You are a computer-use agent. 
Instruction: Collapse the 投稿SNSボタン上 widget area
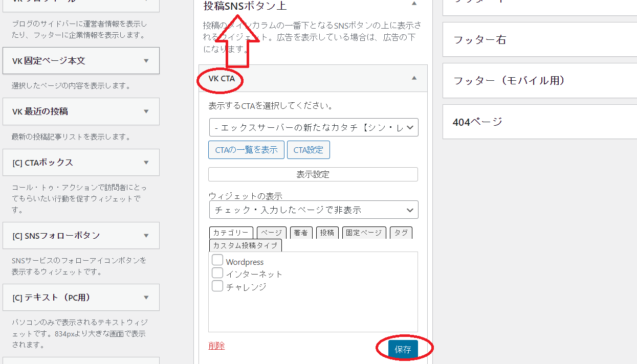click(414, 3)
